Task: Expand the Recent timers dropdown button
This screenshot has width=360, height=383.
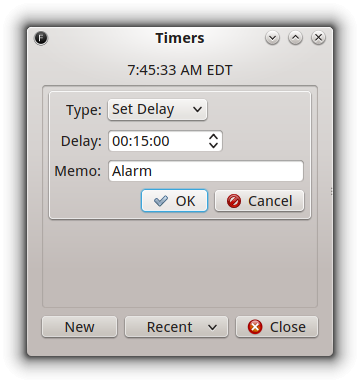Action: pos(176,327)
